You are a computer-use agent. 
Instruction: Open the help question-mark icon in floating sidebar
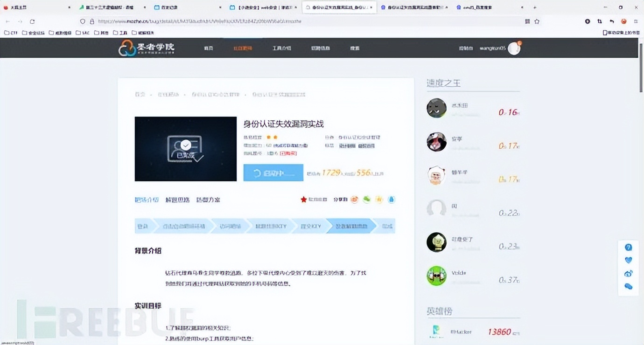628,247
